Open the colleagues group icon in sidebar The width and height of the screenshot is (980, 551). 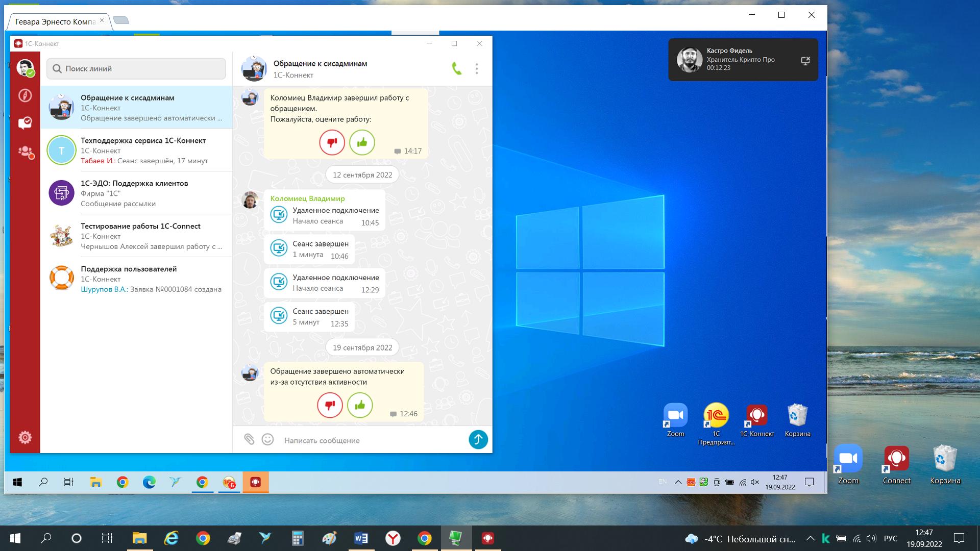25,152
